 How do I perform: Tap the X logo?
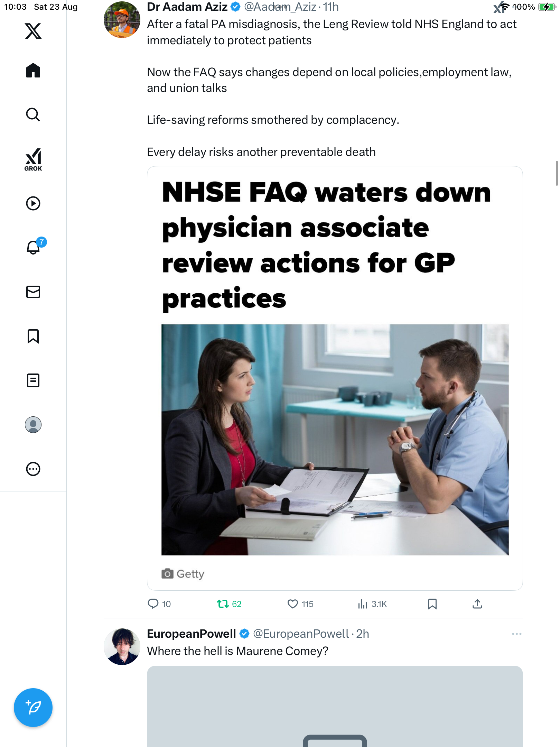(x=33, y=31)
